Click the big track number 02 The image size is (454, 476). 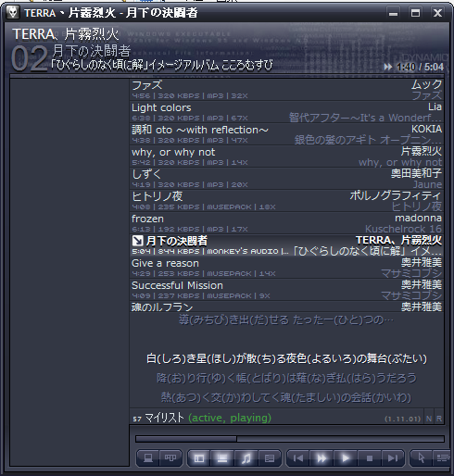(30, 58)
